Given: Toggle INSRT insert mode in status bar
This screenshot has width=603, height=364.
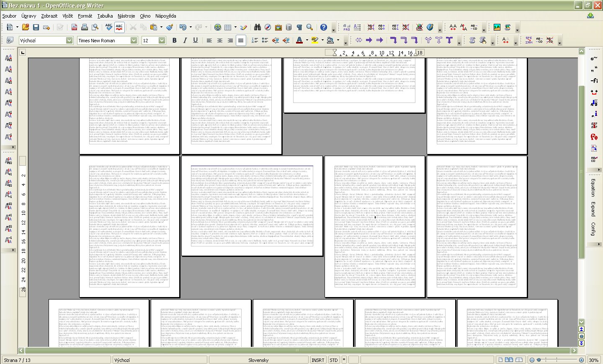Looking at the screenshot, I should pyautogui.click(x=318, y=360).
